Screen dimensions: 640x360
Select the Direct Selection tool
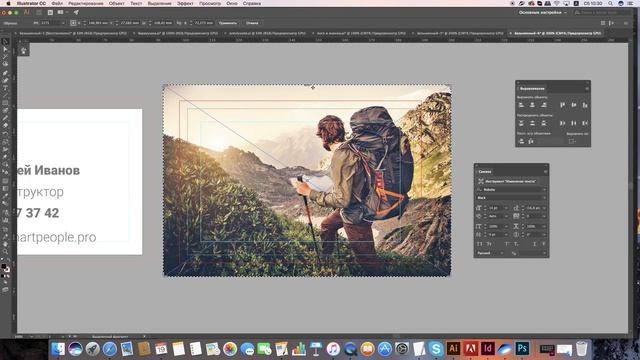[5, 49]
